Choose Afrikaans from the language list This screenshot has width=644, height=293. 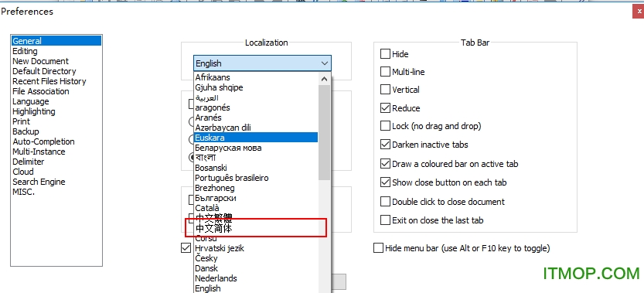coord(256,77)
